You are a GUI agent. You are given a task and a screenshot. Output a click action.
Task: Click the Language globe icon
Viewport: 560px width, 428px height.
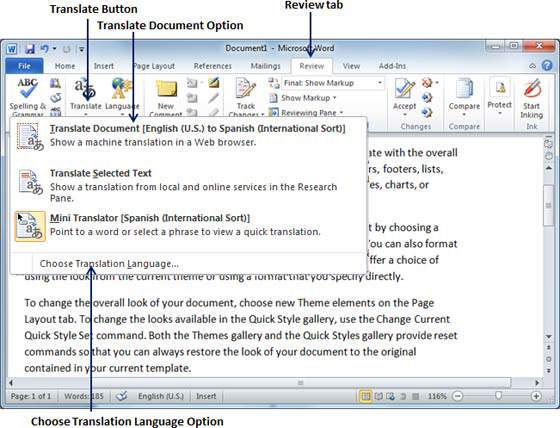point(122,88)
